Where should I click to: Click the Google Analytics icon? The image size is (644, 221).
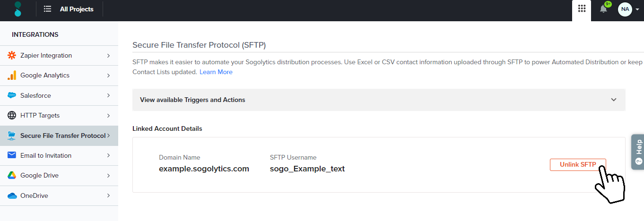tap(12, 76)
